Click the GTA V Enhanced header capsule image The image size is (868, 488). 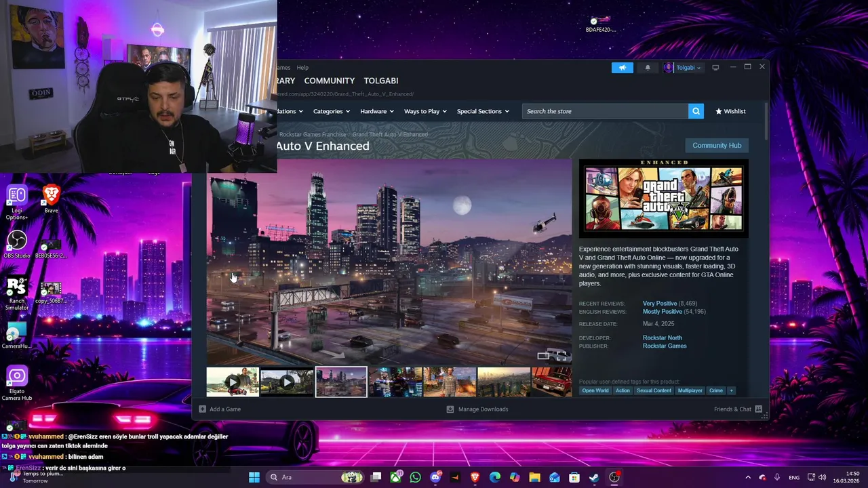(x=663, y=198)
